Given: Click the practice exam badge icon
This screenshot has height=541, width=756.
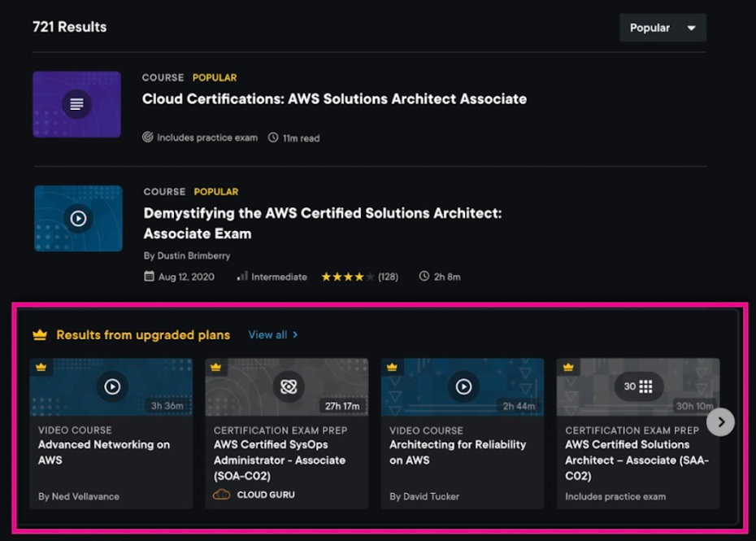Looking at the screenshot, I should 147,137.
